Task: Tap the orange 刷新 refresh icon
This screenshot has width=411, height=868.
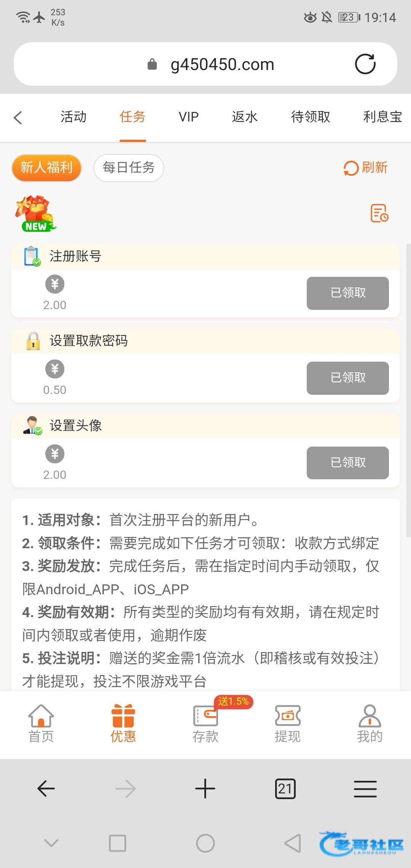Action: 351,168
